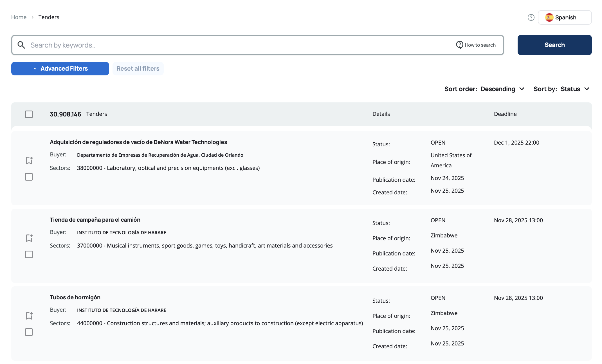
Task: Click the How to search help icon
Action: [459, 45]
